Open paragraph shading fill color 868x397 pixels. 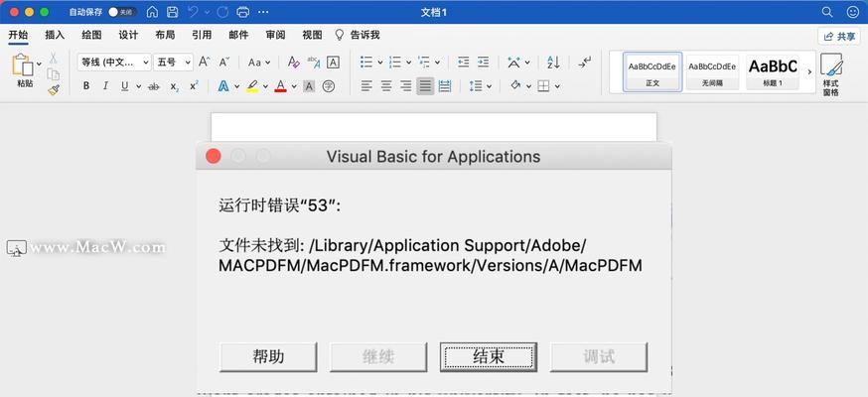515,86
